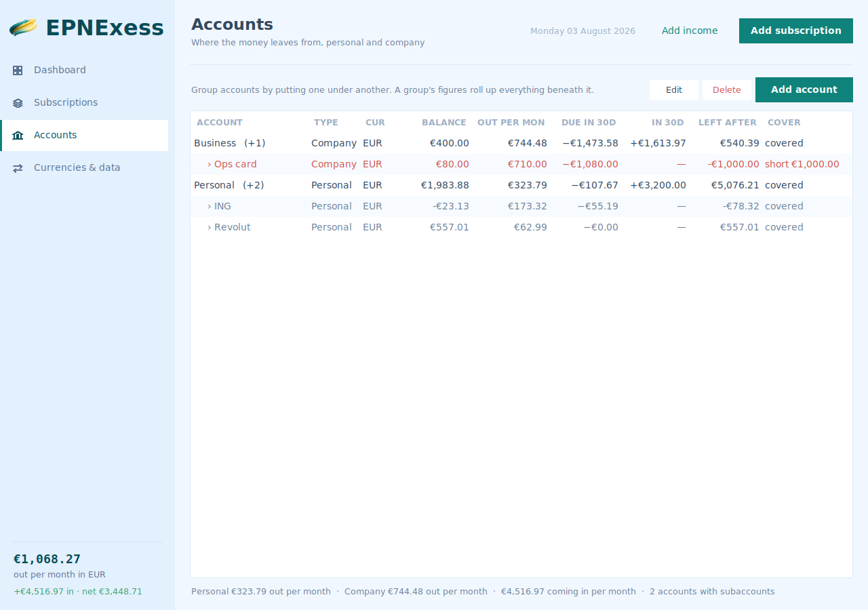Select the Ops card subaccount row
Screen dimensions: 868x610
pos(521,164)
